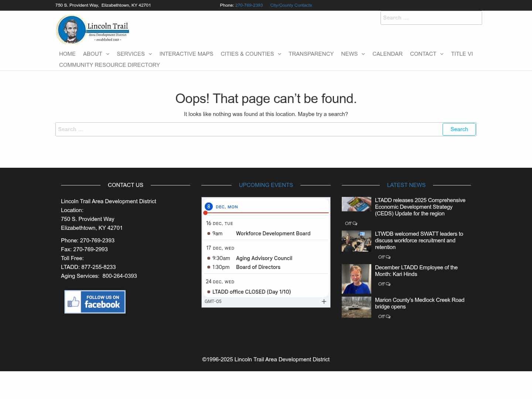
Task: Open the TRANSPARENCY page
Action: tap(311, 54)
